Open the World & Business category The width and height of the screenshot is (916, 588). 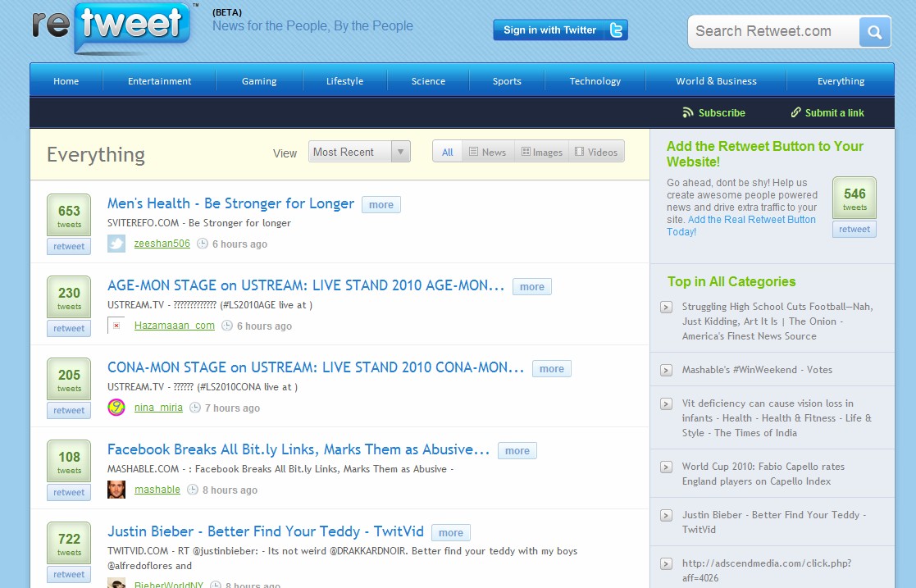(716, 80)
